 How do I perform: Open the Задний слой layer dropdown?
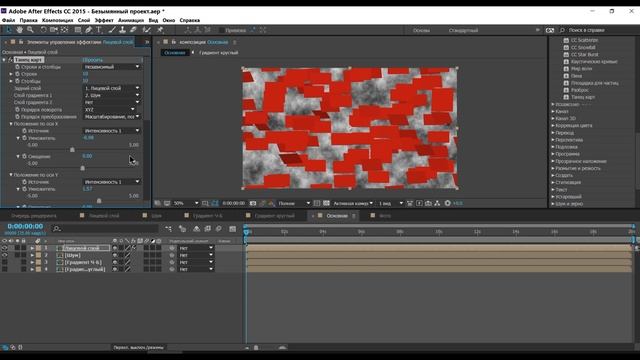click(x=112, y=88)
